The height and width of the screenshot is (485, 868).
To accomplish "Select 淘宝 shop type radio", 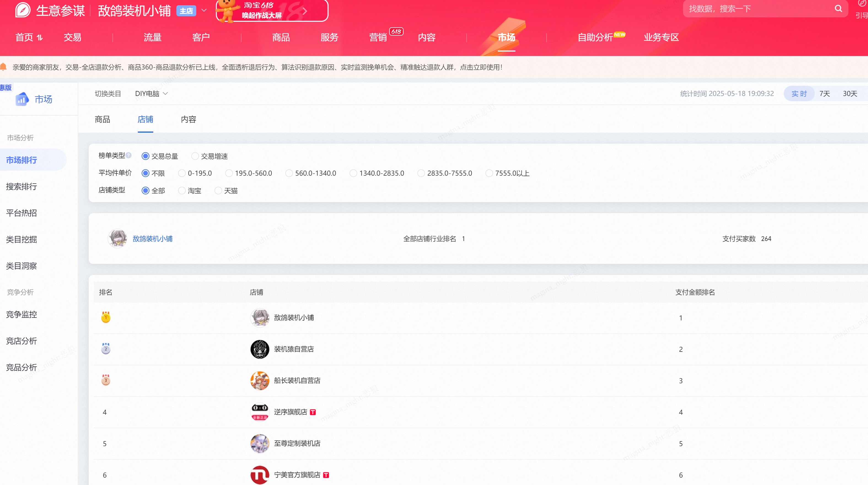I will pyautogui.click(x=182, y=191).
